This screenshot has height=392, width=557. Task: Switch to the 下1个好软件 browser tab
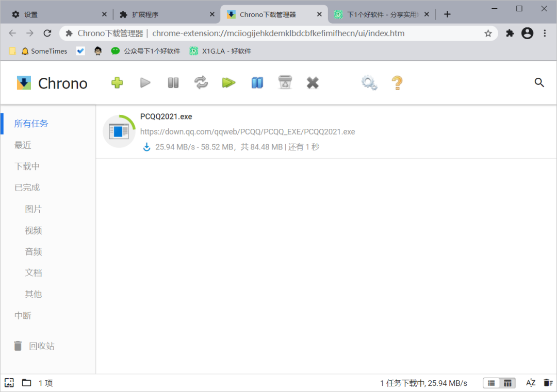[380, 14]
